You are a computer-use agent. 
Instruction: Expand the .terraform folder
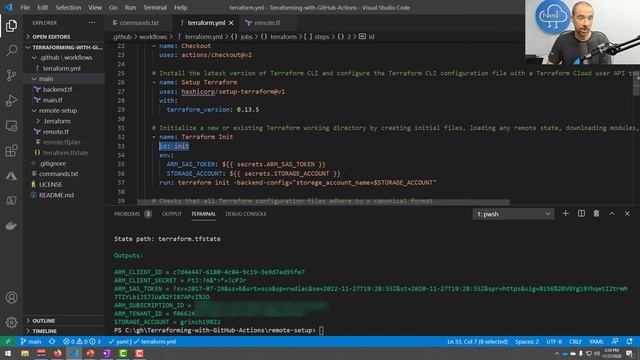[x=64, y=121]
